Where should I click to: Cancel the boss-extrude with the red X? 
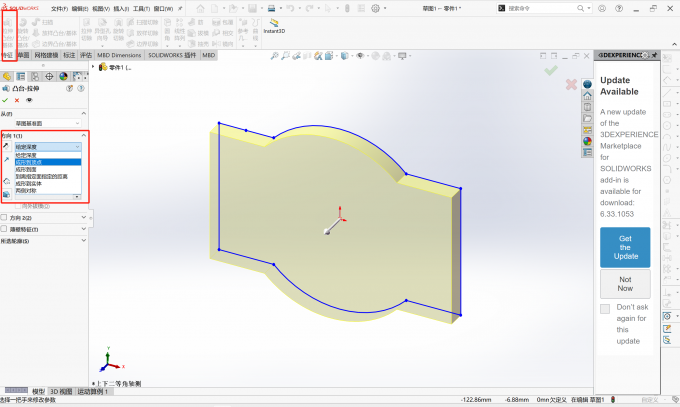tap(17, 100)
